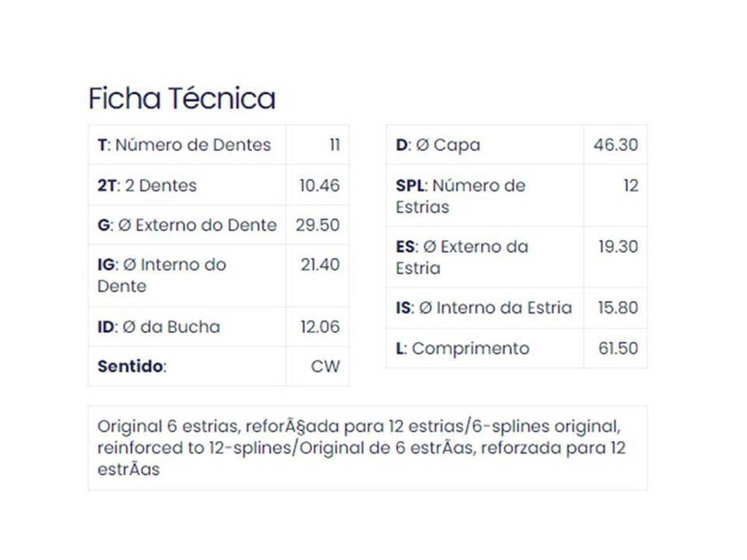
Task: Select the 2T: 2 Dentes label
Action: (x=147, y=185)
